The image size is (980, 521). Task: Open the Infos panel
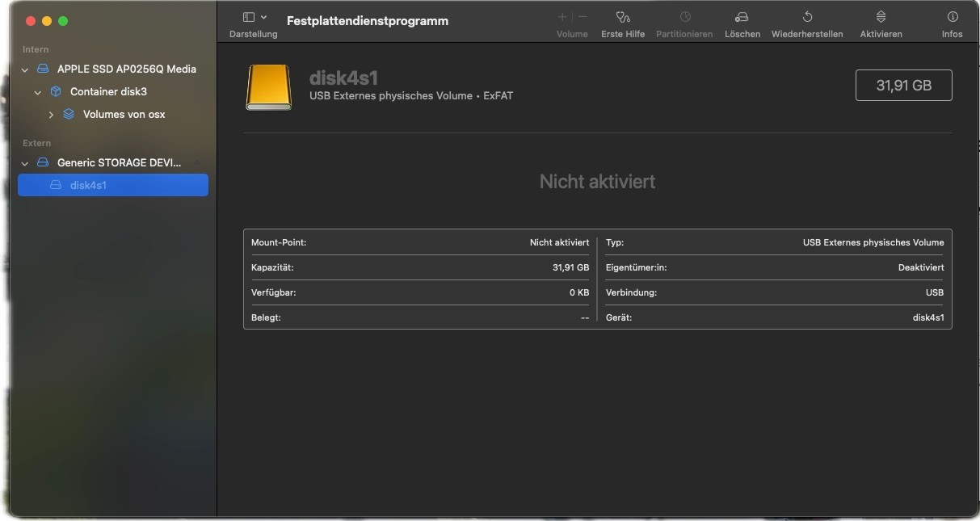952,17
